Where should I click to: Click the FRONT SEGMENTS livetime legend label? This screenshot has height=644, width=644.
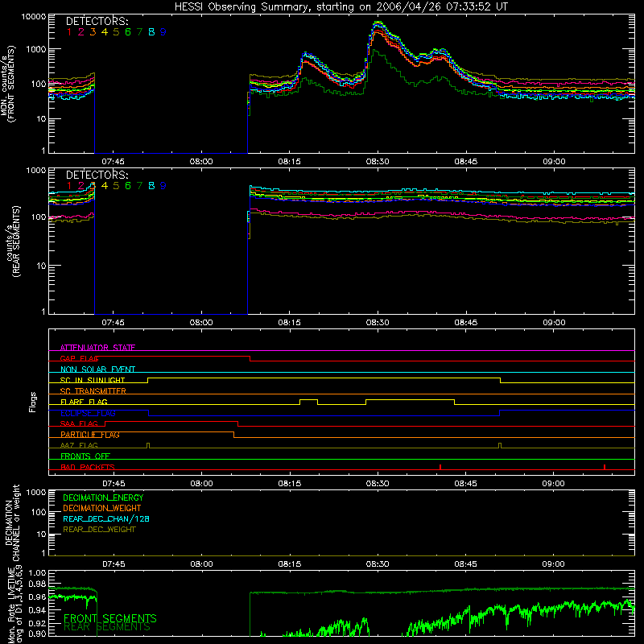[x=110, y=618]
